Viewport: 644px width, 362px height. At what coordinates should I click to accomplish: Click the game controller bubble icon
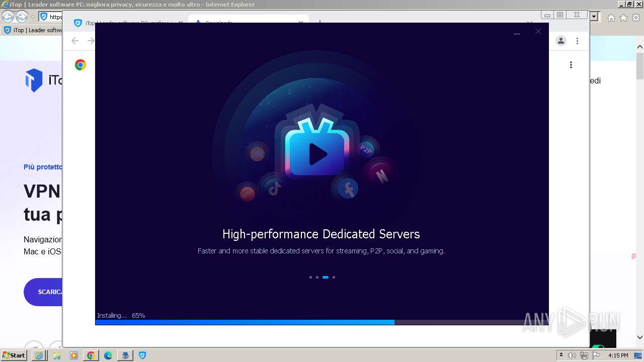point(257,154)
